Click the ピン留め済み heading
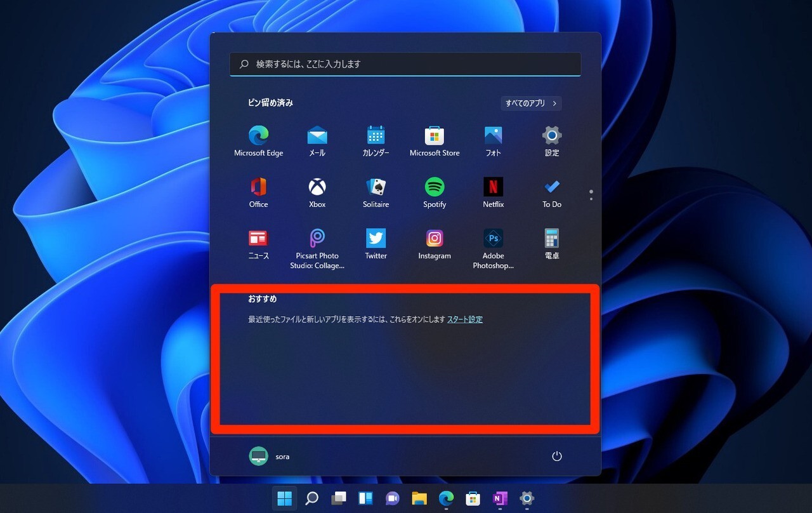The width and height of the screenshot is (812, 513). 271,103
